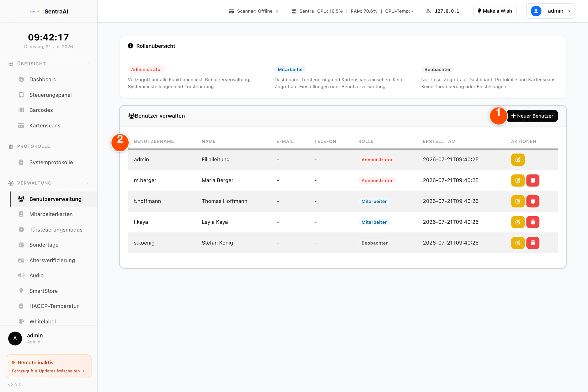Sort by the Benutzername column header
Viewport: 588px width, 392px height.
[154, 141]
